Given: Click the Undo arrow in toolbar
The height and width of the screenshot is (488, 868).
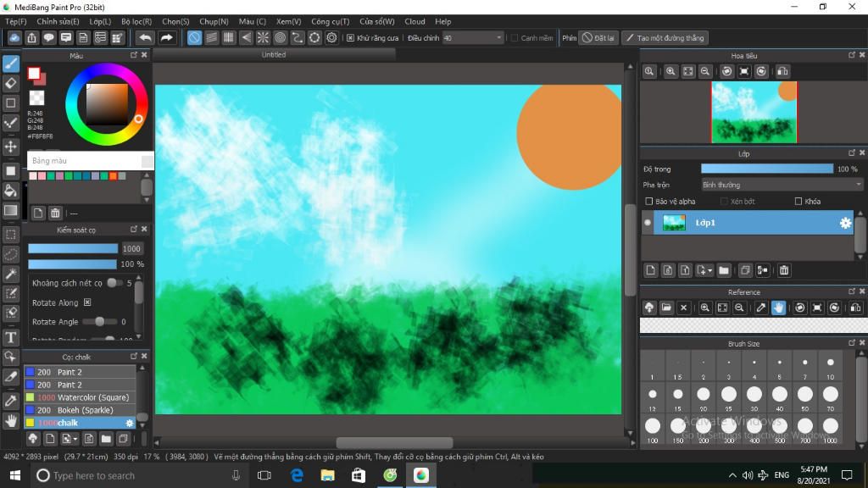Looking at the screenshot, I should 145,37.
